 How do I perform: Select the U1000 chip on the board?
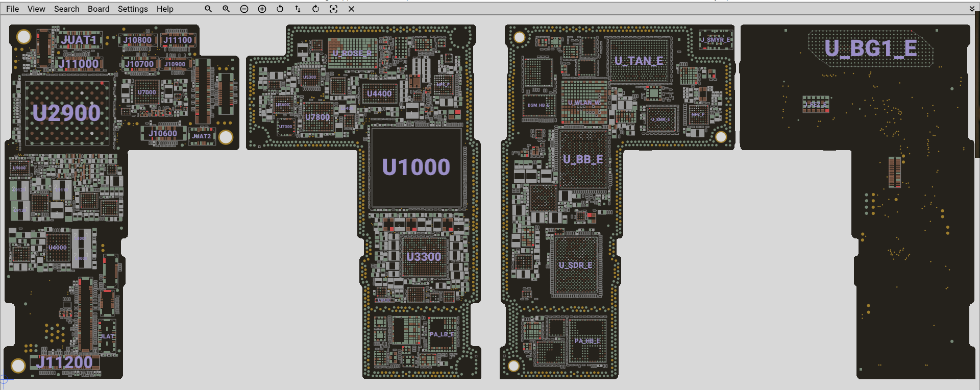(416, 167)
